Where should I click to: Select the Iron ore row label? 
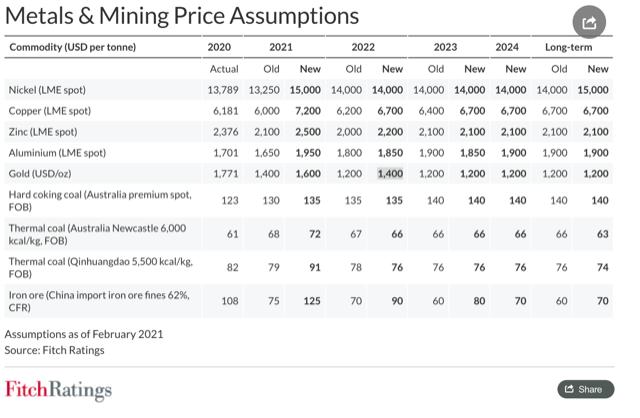99,301
